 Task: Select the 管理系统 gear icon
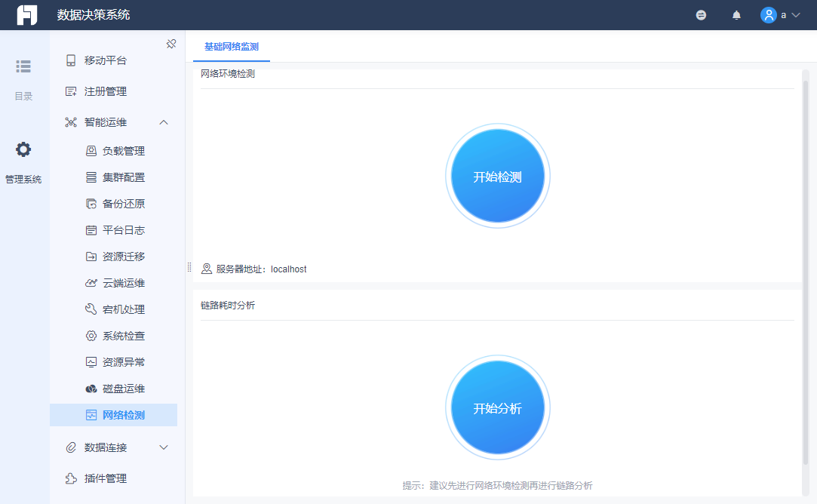(x=23, y=149)
